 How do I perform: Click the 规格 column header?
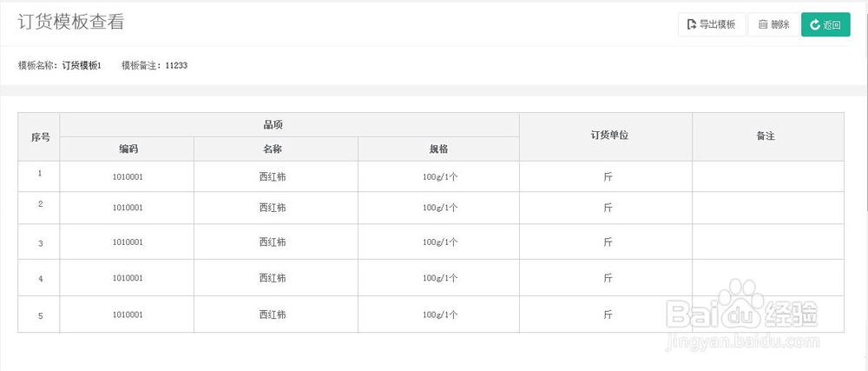click(439, 149)
